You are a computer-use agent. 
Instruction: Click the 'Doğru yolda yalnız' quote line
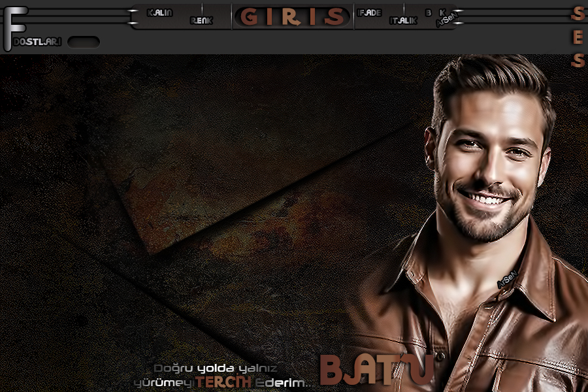click(x=216, y=368)
